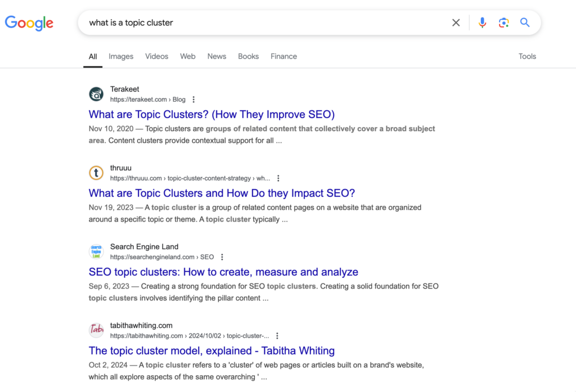Click the tabithawhiting.com favicon
Viewport: 576px width, 392px height.
point(96,330)
